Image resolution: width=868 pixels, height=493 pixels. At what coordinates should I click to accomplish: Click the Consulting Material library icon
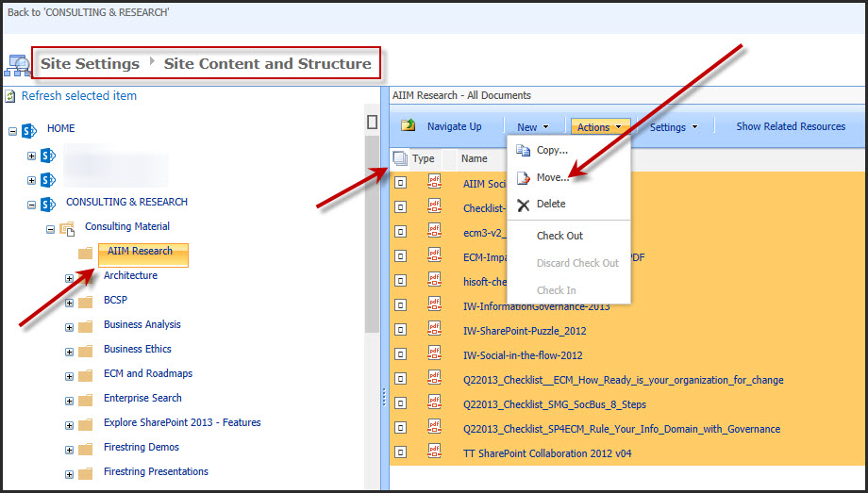click(67, 227)
